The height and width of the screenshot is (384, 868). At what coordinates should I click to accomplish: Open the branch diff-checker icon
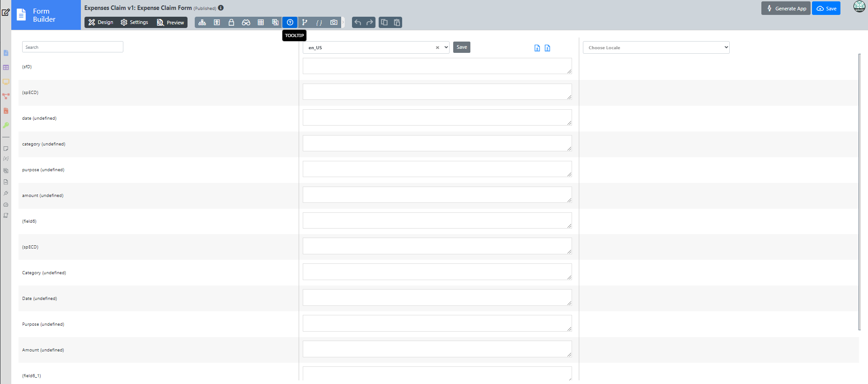click(x=305, y=23)
